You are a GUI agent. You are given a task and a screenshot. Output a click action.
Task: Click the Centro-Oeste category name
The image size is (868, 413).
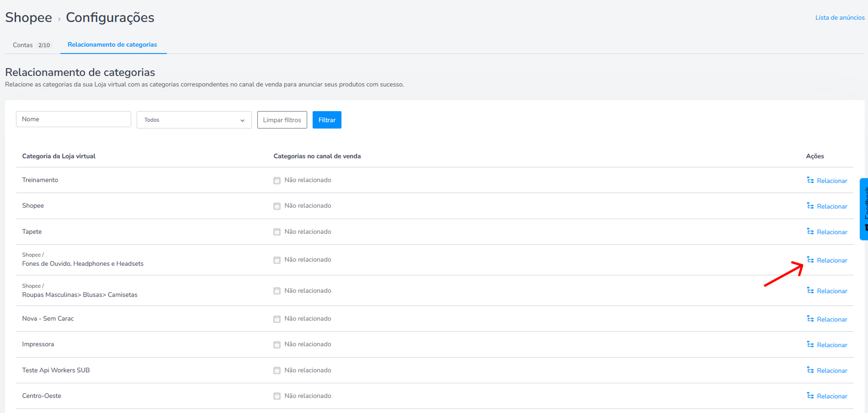(x=42, y=396)
